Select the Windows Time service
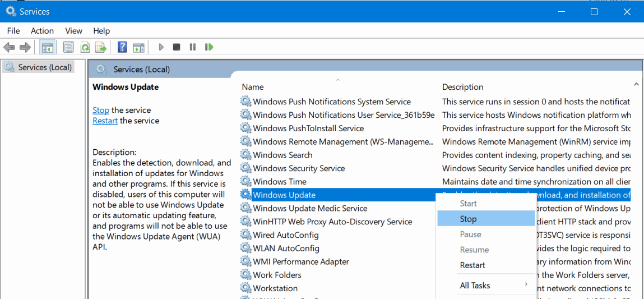The width and height of the screenshot is (644, 299). [279, 181]
